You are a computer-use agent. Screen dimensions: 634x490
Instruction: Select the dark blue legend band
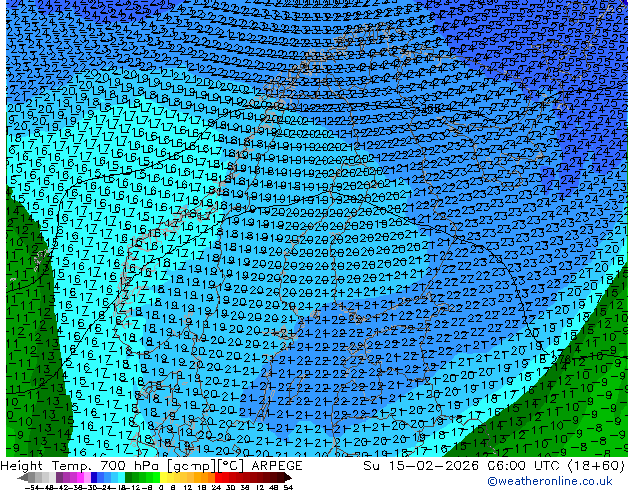coord(94,477)
